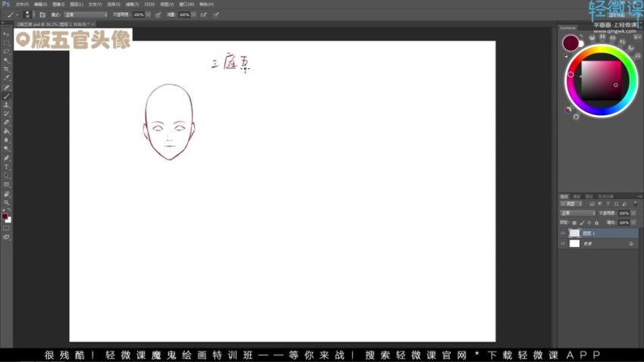Select the 背景 layer
Viewport: 644px width, 362px height.
tap(599, 244)
